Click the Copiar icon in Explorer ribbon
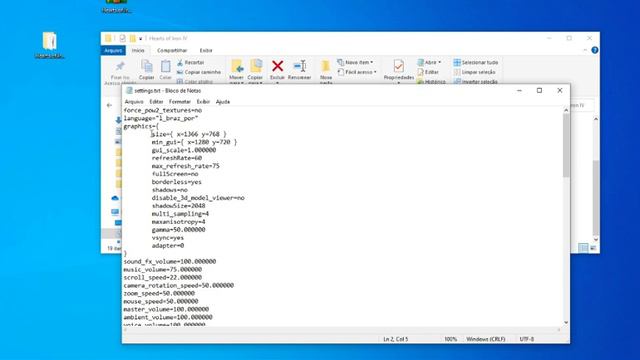 click(147, 66)
